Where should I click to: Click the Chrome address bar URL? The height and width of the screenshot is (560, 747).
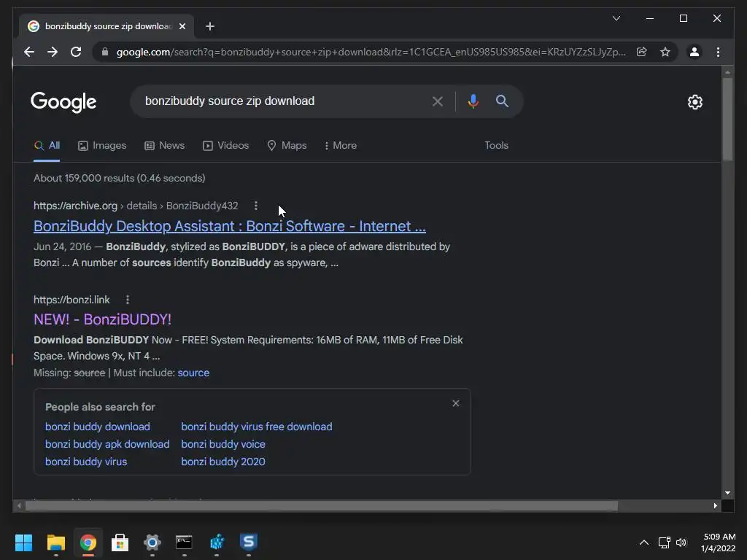(371, 52)
